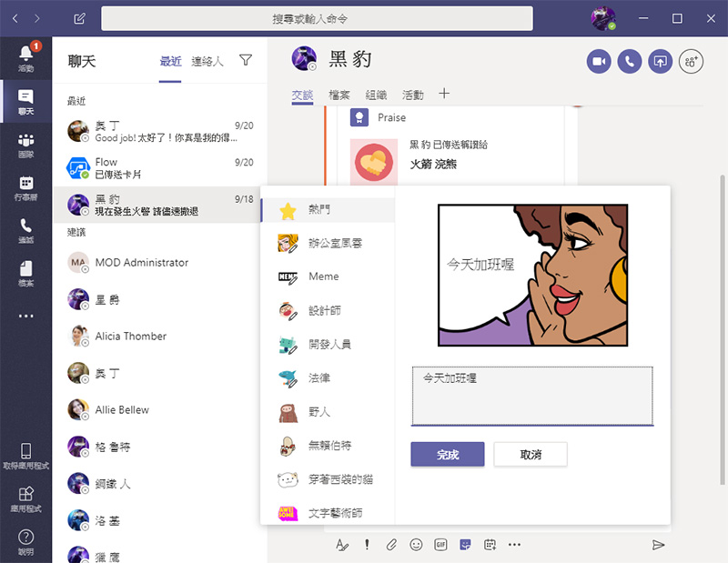Open more compose options ellipsis
This screenshot has height=563, width=728.
click(514, 545)
